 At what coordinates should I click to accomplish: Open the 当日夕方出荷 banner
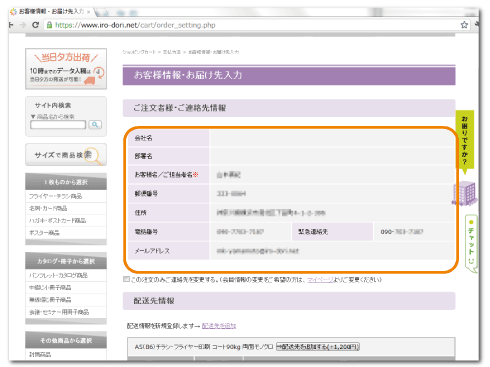coord(66,69)
